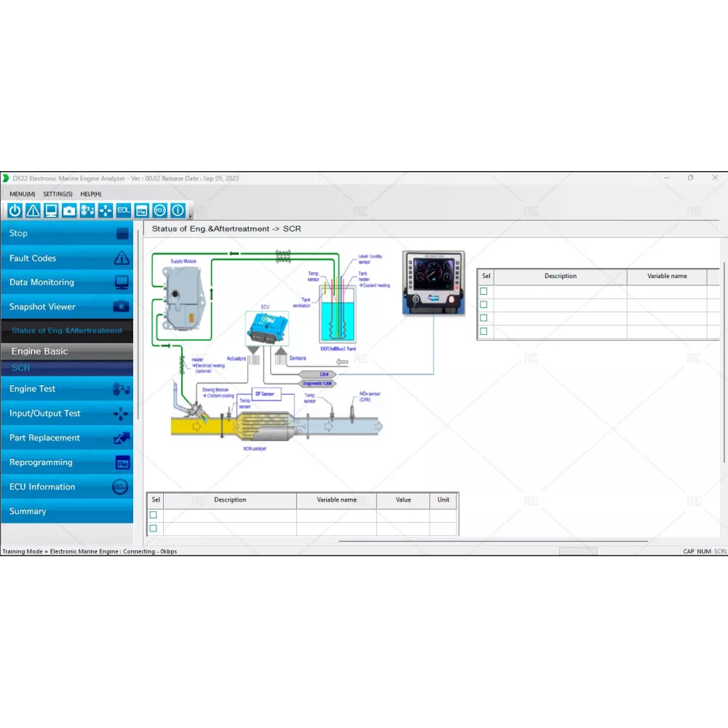Open the SETTING(S) menu

[x=58, y=194]
